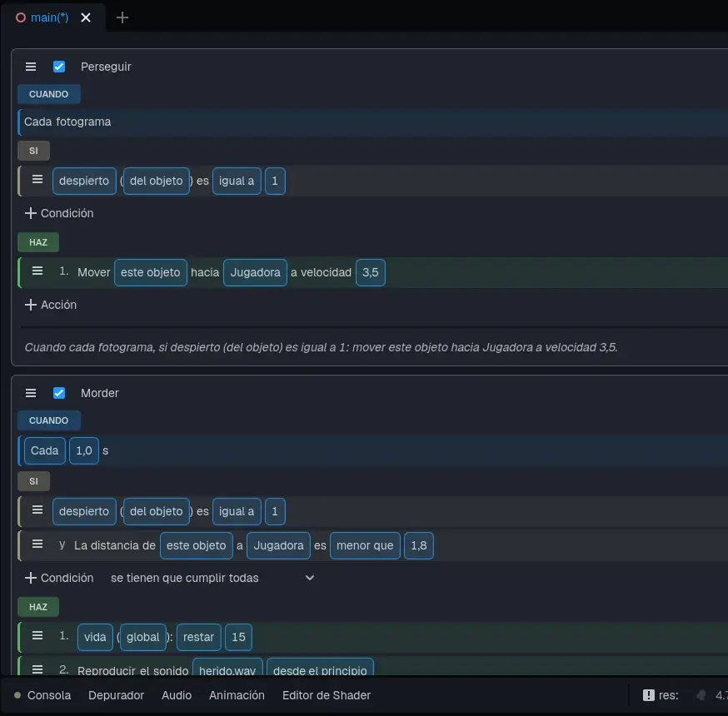Add a new tab with plus icon
This screenshot has height=716, width=728.
point(122,17)
